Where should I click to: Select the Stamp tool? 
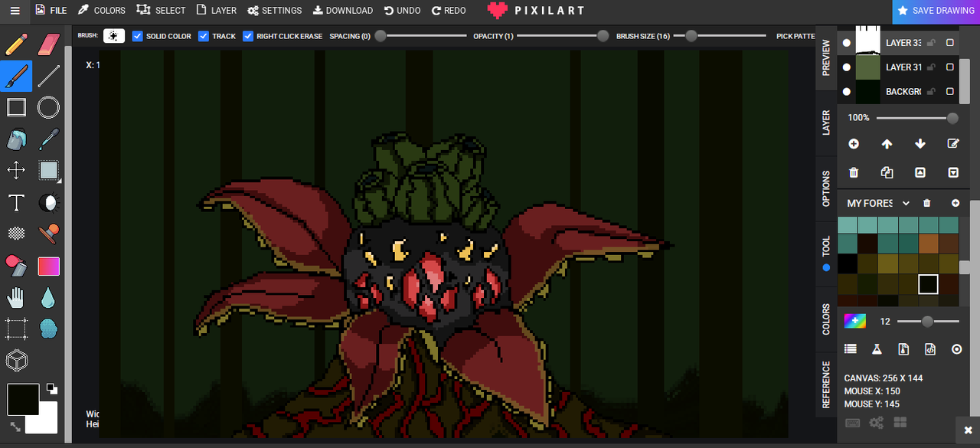(x=48, y=234)
